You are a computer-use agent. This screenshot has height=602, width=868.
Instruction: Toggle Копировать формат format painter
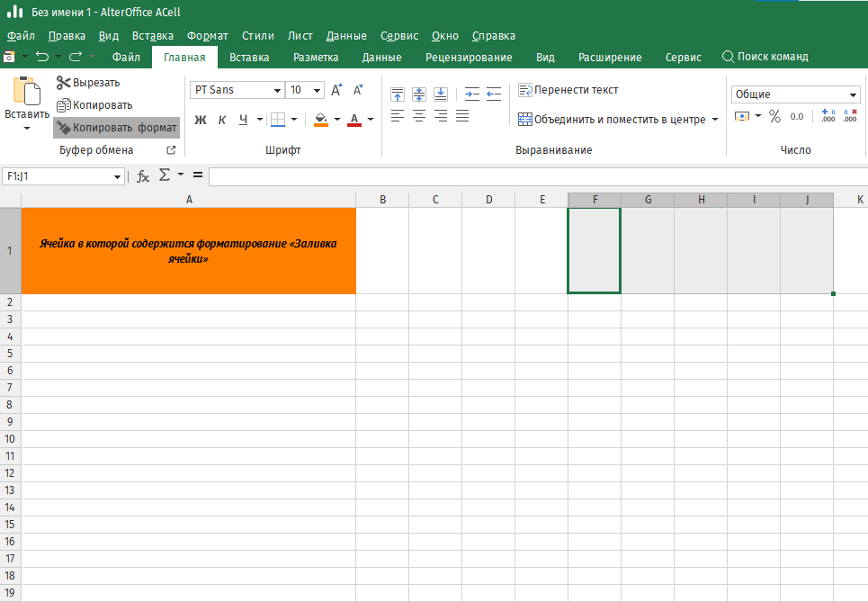(x=117, y=128)
